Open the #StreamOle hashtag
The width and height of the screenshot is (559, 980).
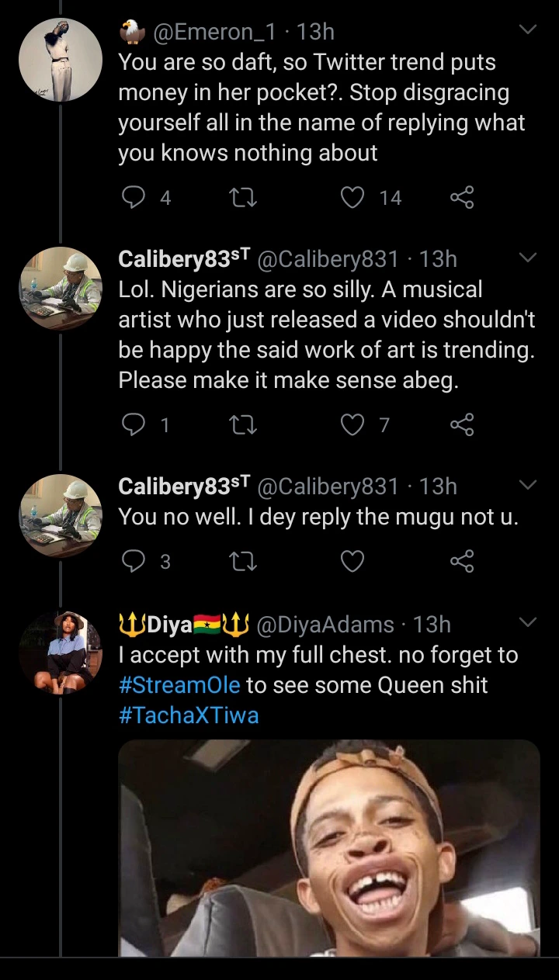179,685
